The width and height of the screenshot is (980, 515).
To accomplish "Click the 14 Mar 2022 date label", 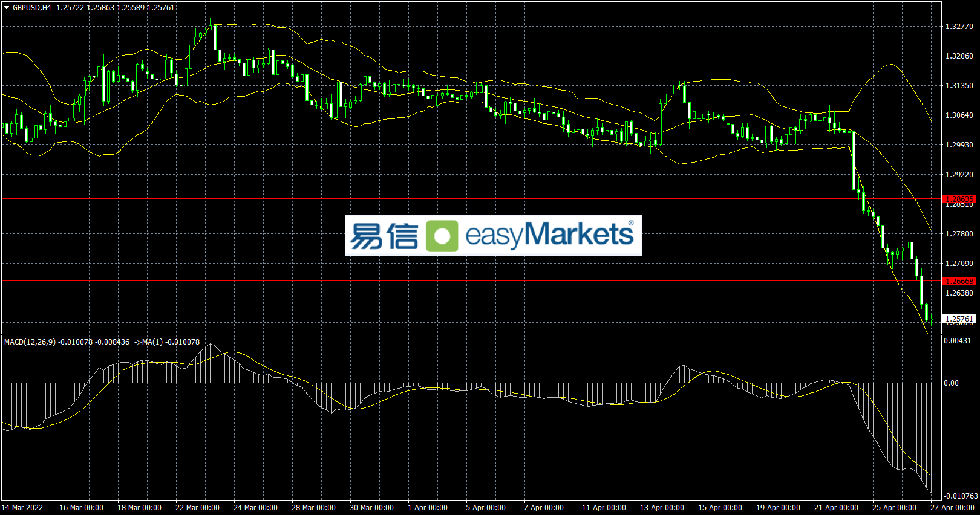I will [x=23, y=508].
